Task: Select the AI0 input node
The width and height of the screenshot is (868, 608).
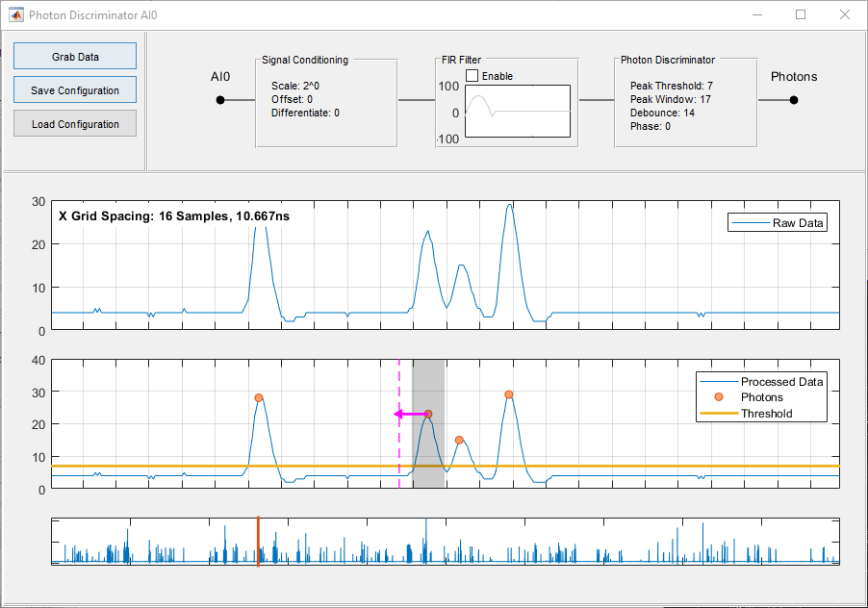Action: point(220,98)
